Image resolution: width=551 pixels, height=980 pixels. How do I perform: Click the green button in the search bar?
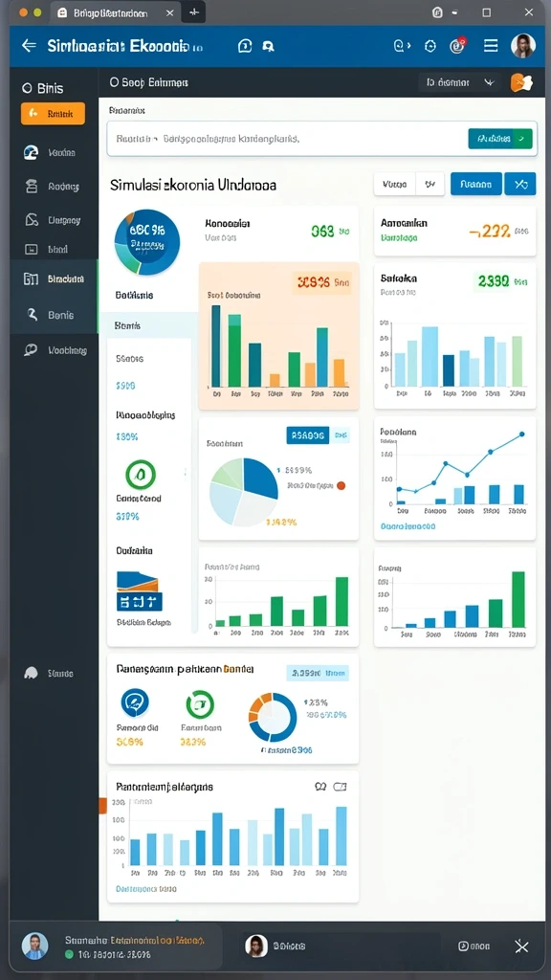coord(499,139)
